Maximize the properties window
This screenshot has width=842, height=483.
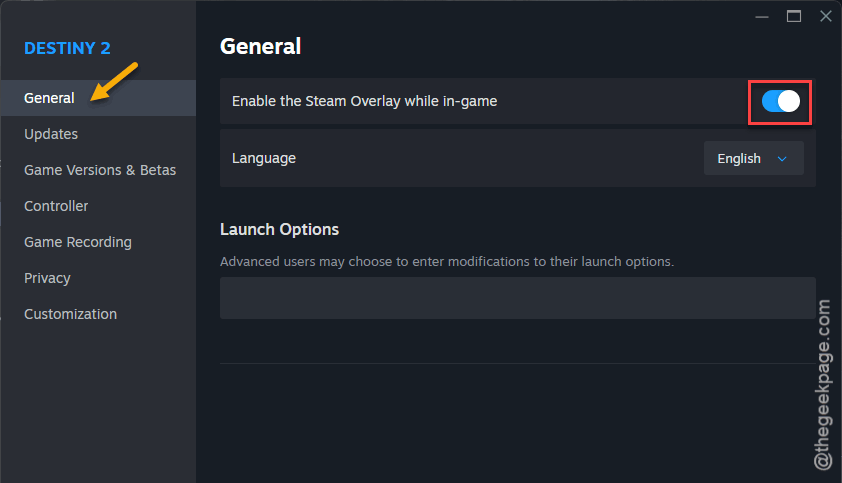click(794, 17)
